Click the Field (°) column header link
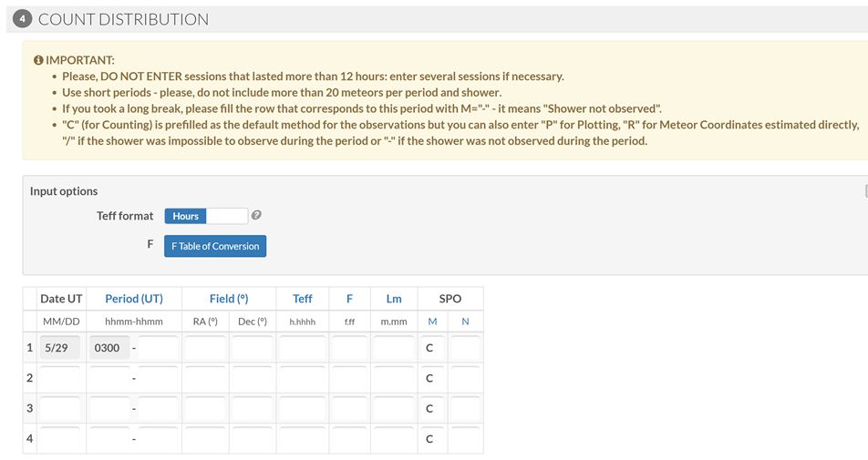The image size is (868, 460). [229, 299]
